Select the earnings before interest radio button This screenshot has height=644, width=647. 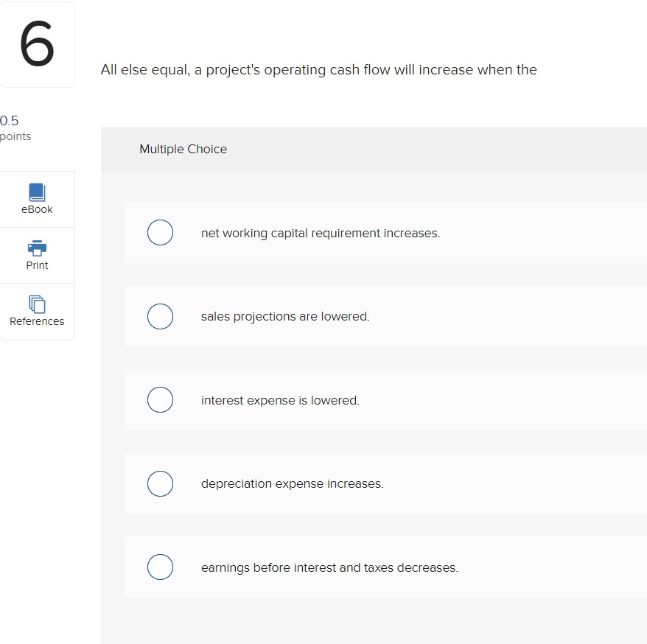[160, 567]
